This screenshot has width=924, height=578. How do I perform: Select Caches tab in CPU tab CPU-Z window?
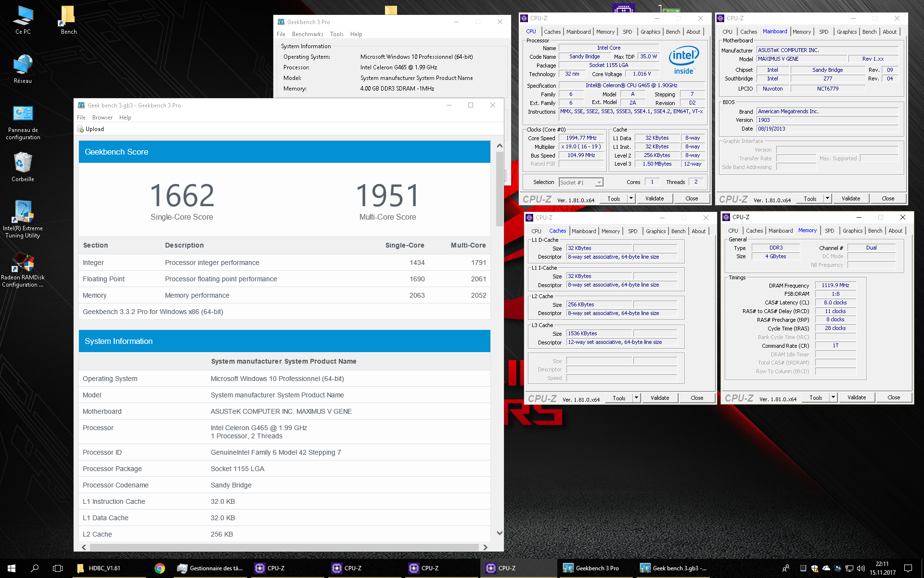click(x=552, y=32)
